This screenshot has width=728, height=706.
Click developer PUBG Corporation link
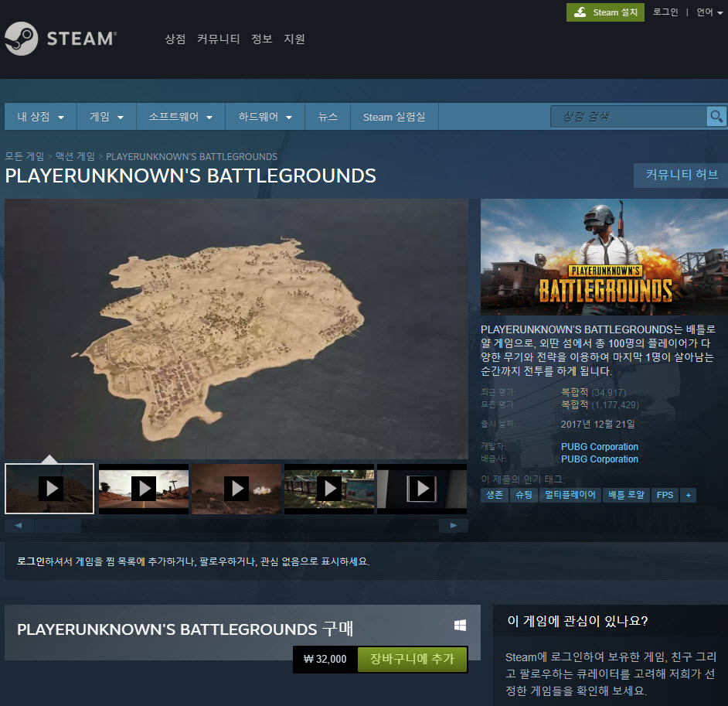tap(600, 447)
